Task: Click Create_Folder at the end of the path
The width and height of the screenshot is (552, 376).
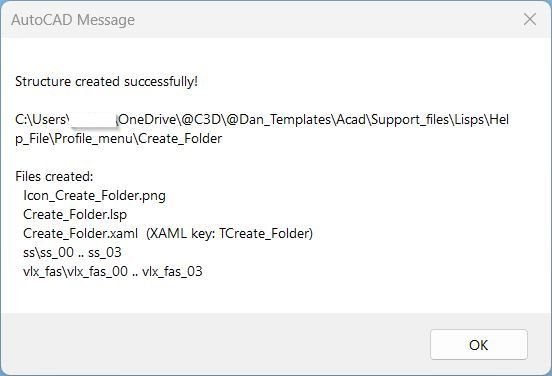Action: click(180, 139)
